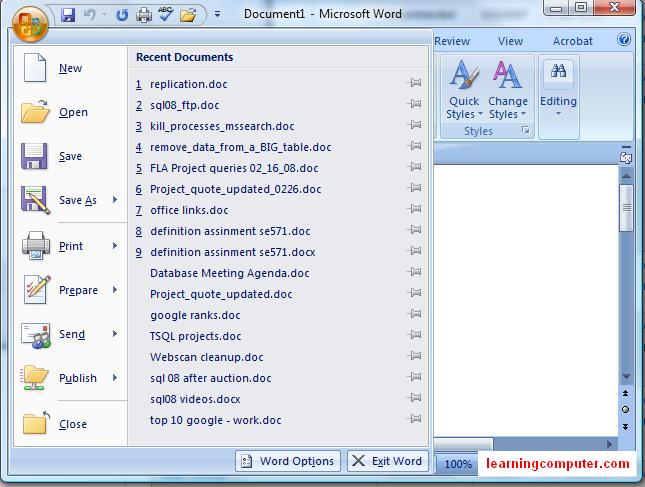
Task: Pin office links.doc to the list
Action: [415, 209]
